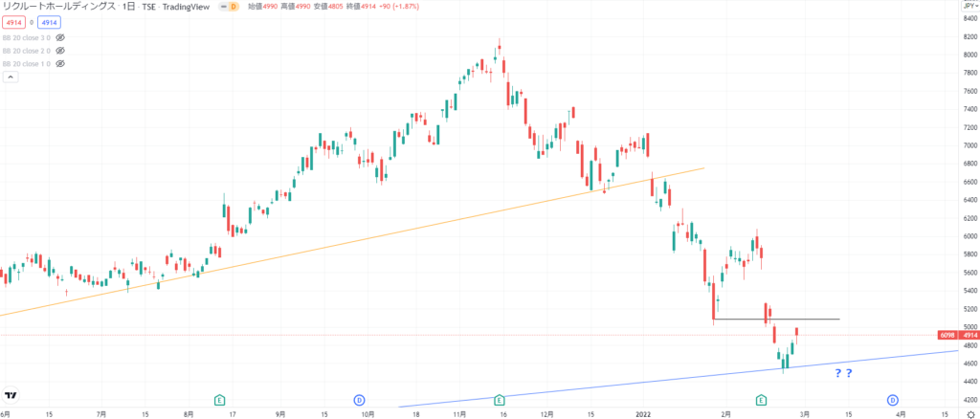
Task: Open the earnings E marker near 17 August
Action: pos(219,399)
